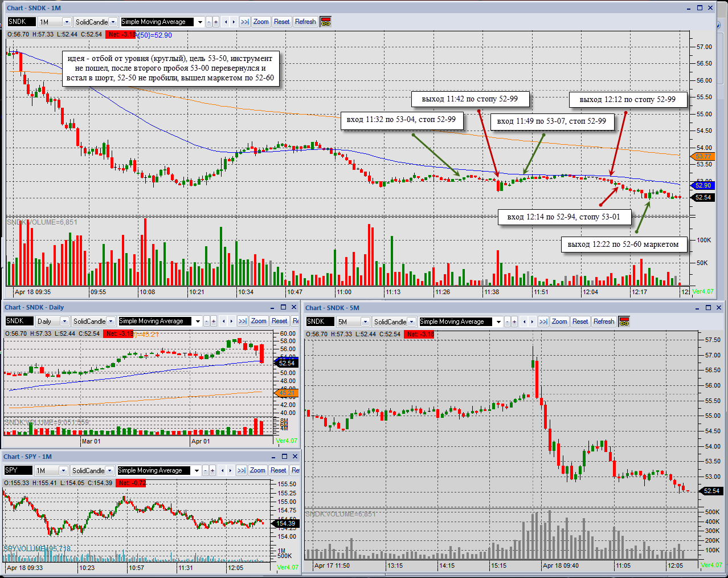Maximize the Chart - SPY - 1M window

[285, 456]
